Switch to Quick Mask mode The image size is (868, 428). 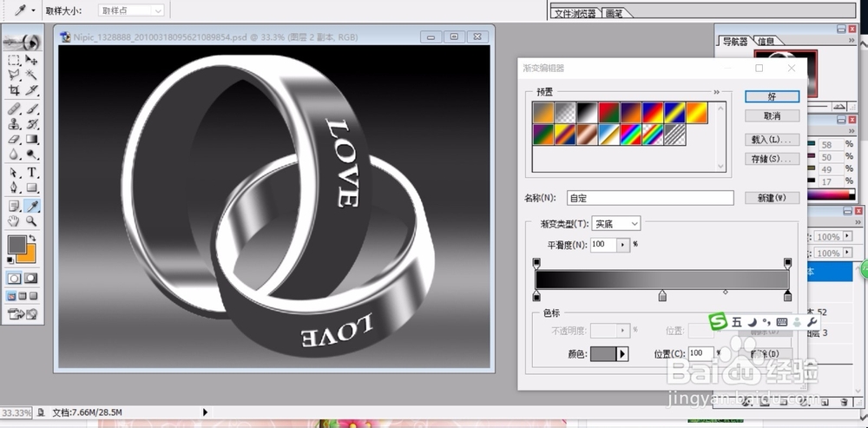31,279
